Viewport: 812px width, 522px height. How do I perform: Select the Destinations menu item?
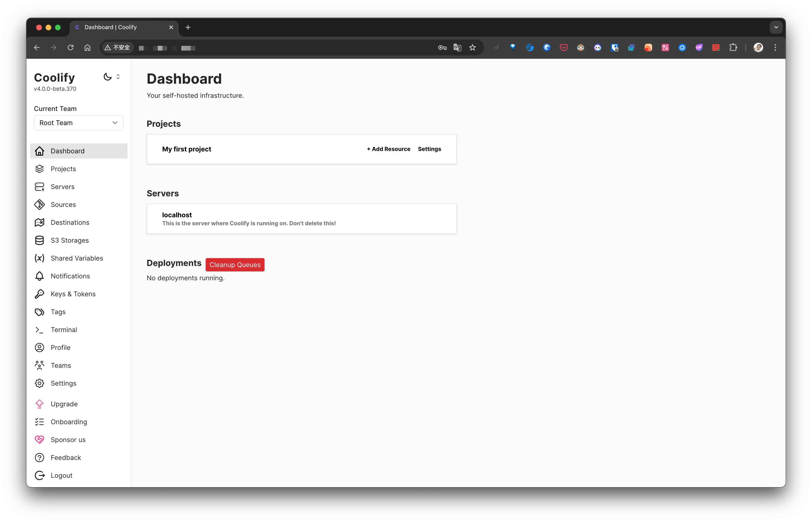pyautogui.click(x=70, y=223)
